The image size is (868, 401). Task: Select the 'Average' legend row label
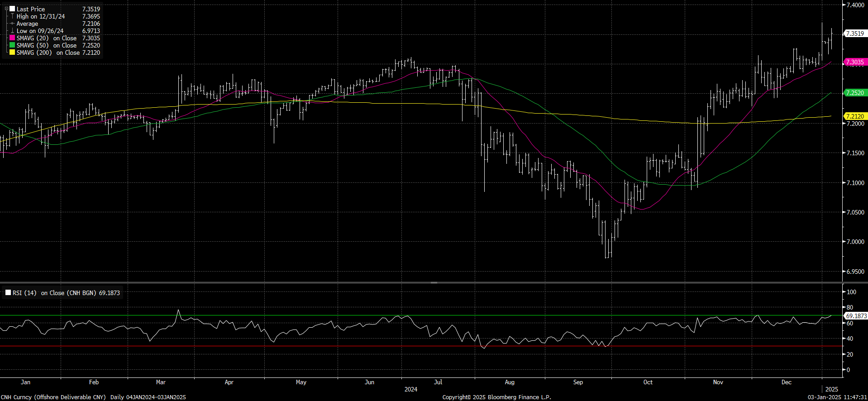(27, 24)
